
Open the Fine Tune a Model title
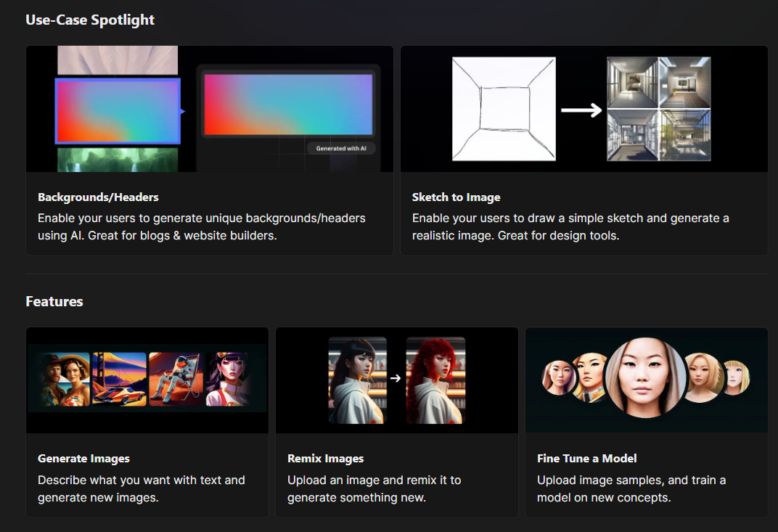586,458
